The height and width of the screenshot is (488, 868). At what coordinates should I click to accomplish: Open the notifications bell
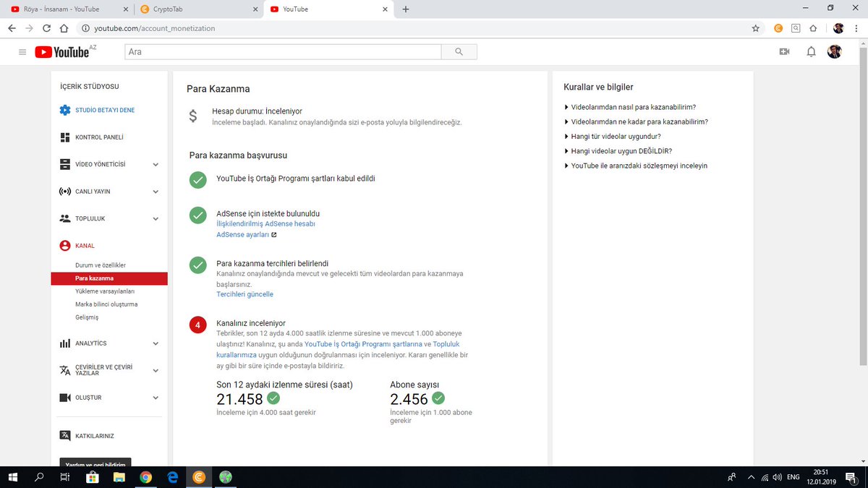[x=812, y=52]
